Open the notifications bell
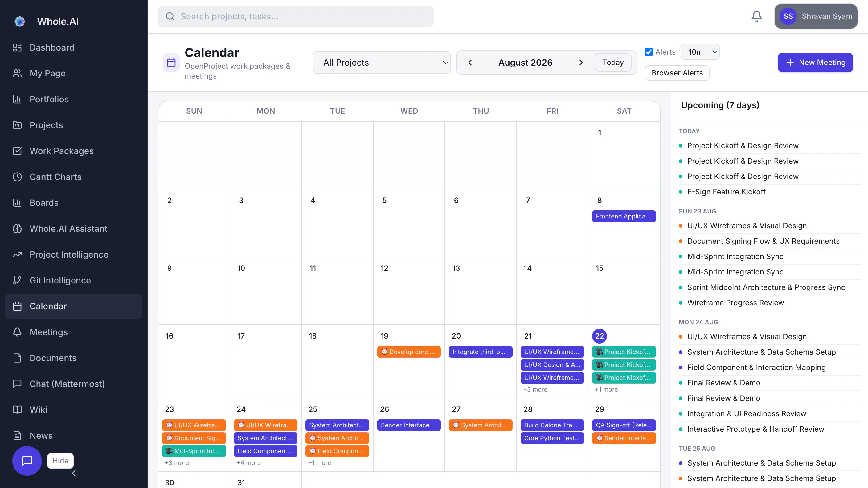The height and width of the screenshot is (488, 868). coord(756,16)
